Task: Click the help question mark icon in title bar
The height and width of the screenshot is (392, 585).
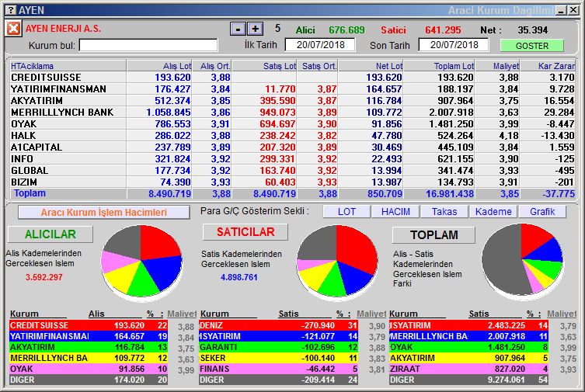Action: pyautogui.click(x=12, y=9)
